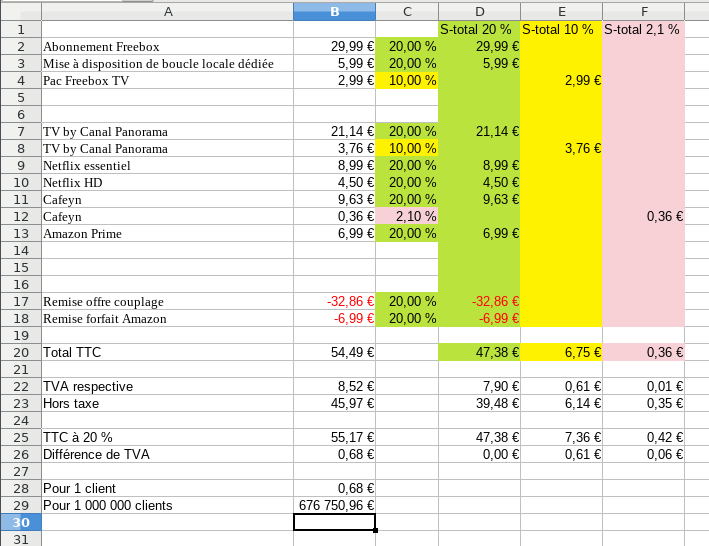This screenshot has height=546, width=709.
Task: Click the 8,52 € TVA value
Action: [334, 386]
